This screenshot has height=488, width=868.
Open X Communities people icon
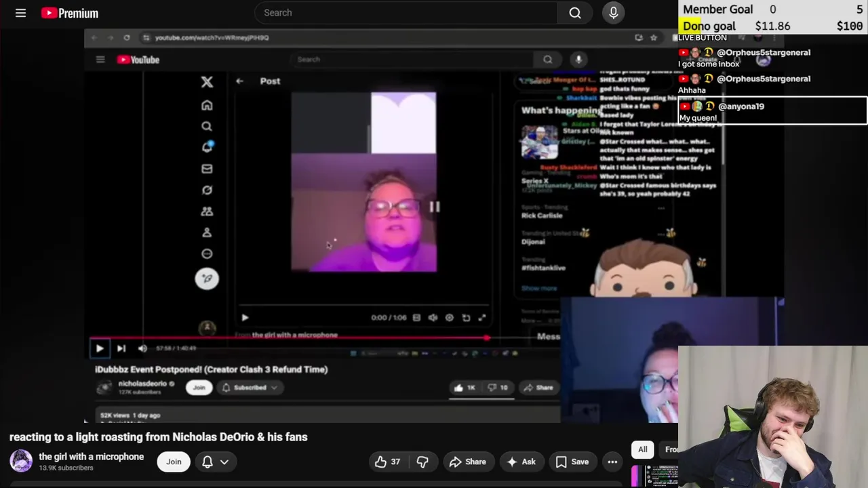tap(207, 211)
